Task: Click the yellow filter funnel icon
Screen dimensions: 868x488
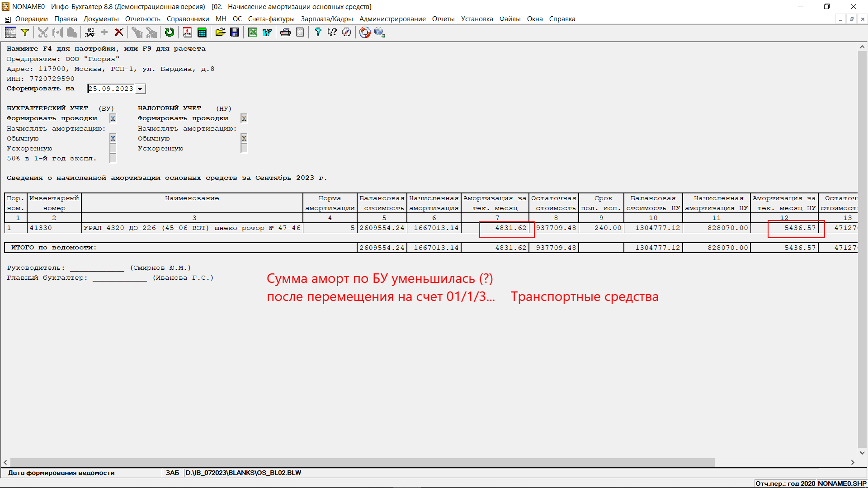Action: coord(25,32)
